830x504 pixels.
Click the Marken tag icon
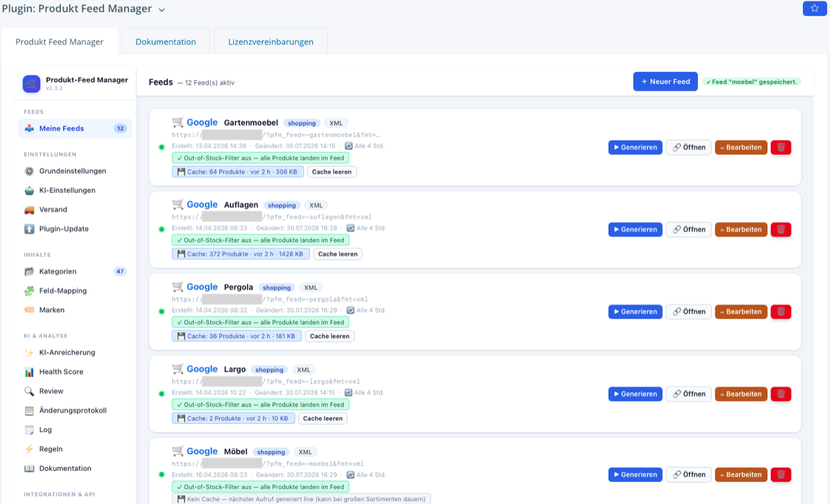pos(29,310)
